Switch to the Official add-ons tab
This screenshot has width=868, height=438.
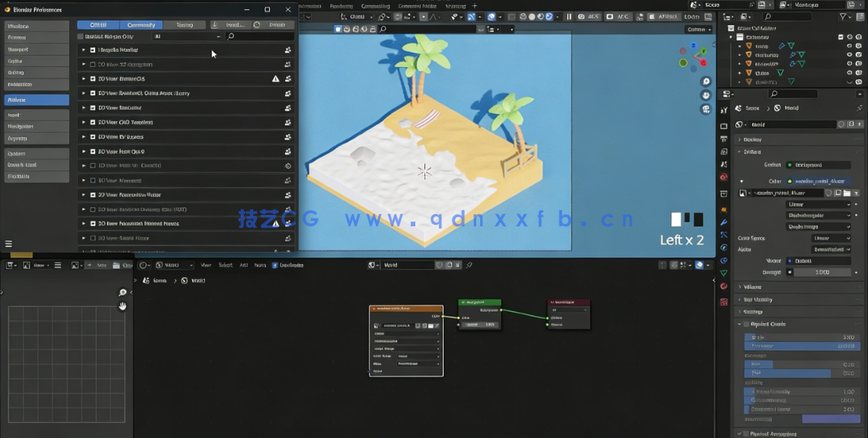pos(98,25)
